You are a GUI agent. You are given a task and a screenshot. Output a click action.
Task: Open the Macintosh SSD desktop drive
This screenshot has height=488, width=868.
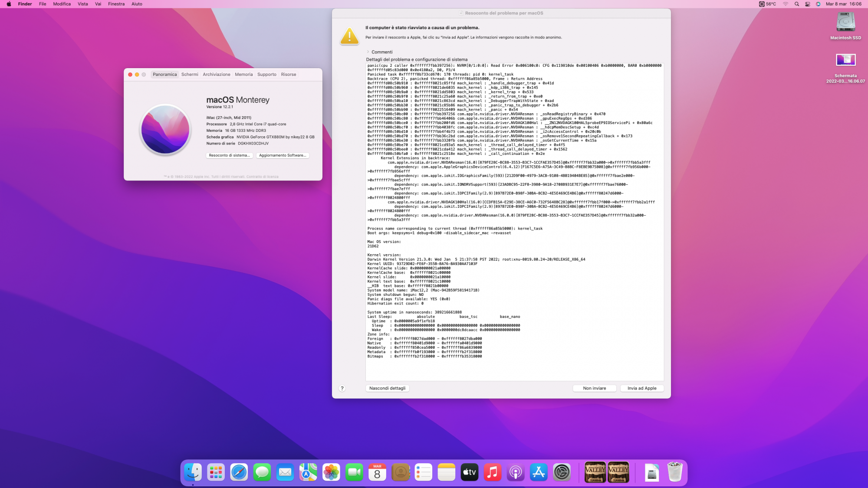click(845, 23)
